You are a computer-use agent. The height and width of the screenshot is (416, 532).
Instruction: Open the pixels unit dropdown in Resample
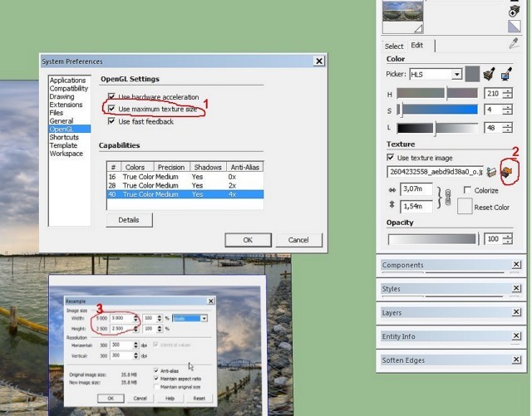pyautogui.click(x=204, y=318)
